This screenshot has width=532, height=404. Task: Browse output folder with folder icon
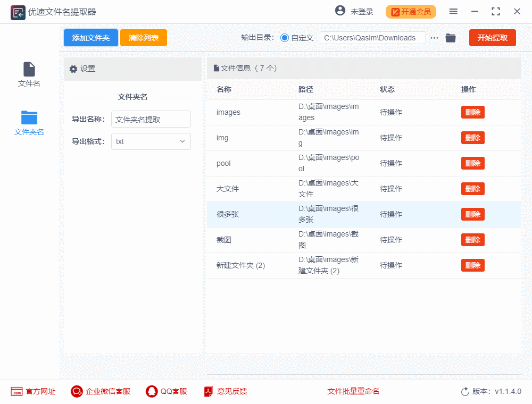tap(451, 38)
